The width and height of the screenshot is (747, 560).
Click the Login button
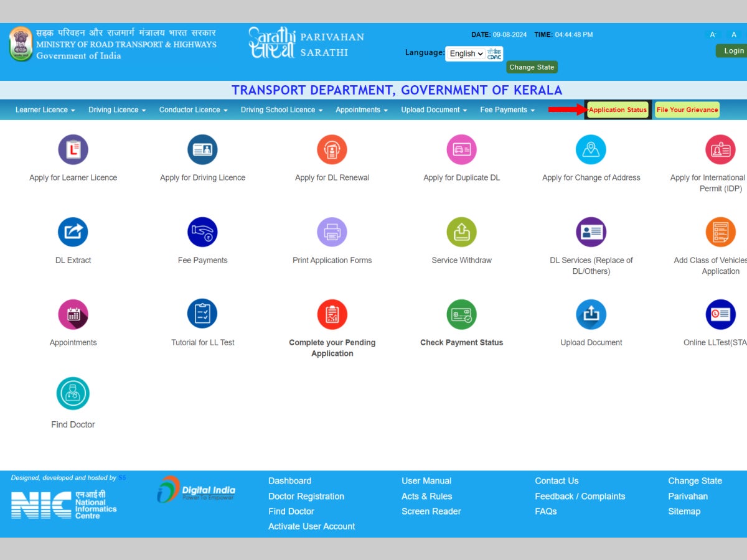733,51
